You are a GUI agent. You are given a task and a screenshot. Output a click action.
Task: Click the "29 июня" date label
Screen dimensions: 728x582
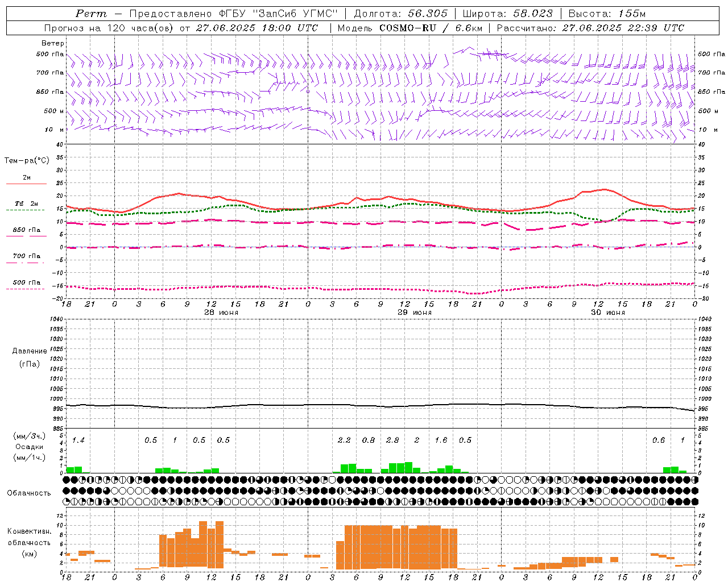point(415,313)
